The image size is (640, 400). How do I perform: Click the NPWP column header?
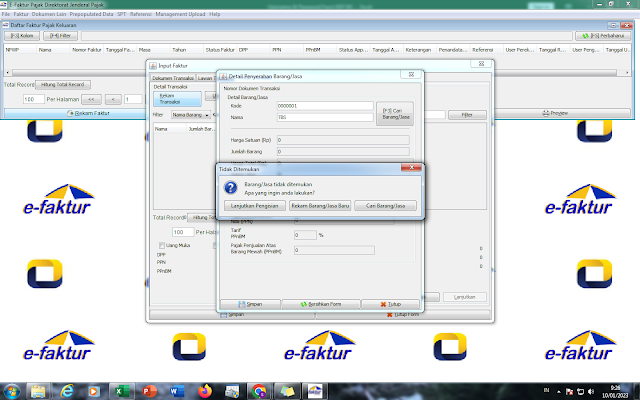(x=20, y=50)
